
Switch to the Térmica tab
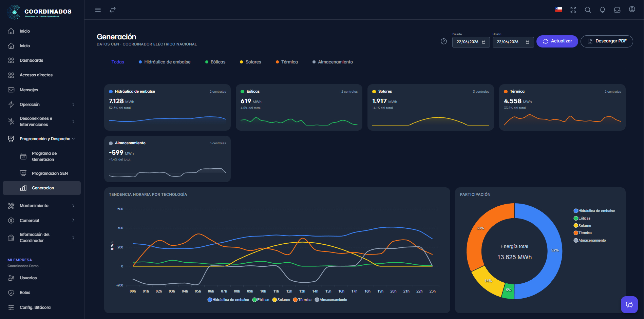(x=287, y=62)
